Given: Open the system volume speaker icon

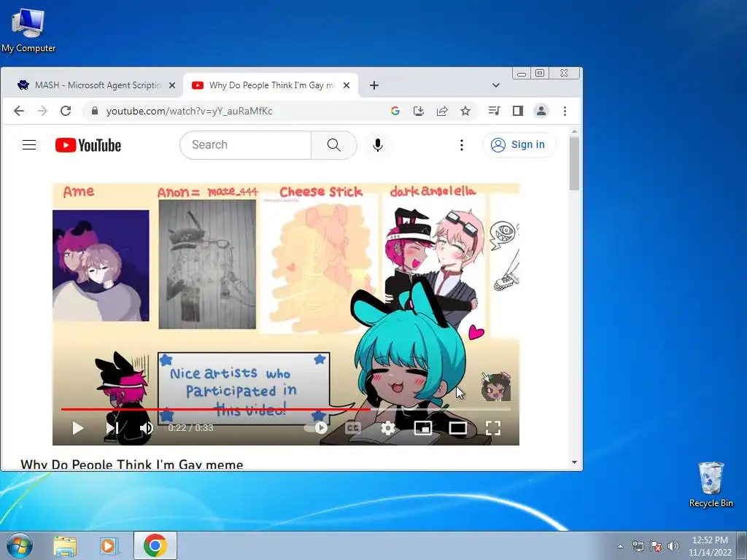Looking at the screenshot, I should click(x=673, y=546).
